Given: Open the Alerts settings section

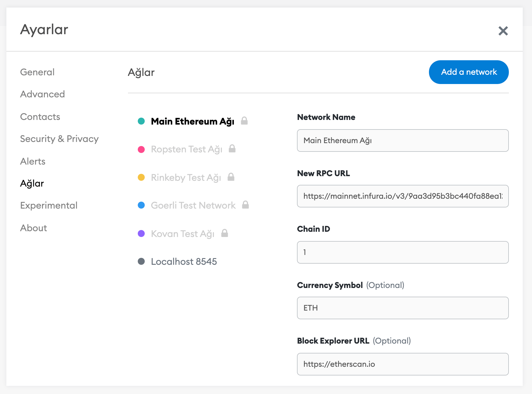Looking at the screenshot, I should click(x=33, y=161).
